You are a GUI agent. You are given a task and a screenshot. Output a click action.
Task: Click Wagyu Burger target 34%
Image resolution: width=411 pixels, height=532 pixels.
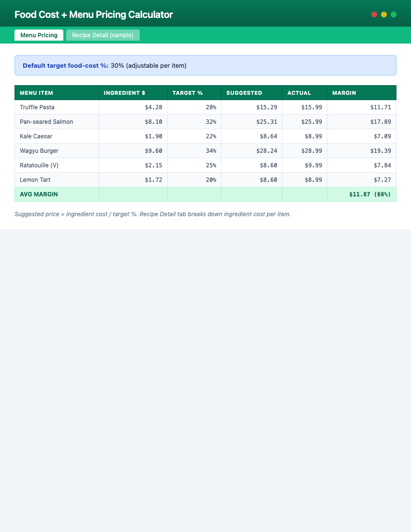(x=211, y=151)
